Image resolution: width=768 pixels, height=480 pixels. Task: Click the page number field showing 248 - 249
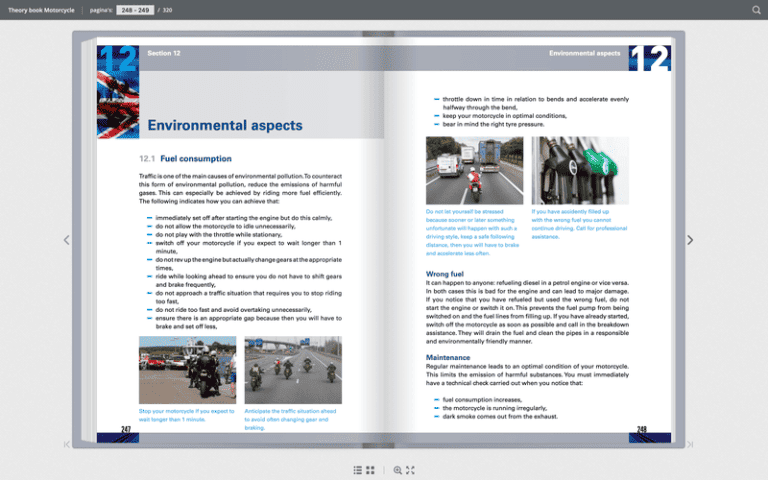pos(135,10)
